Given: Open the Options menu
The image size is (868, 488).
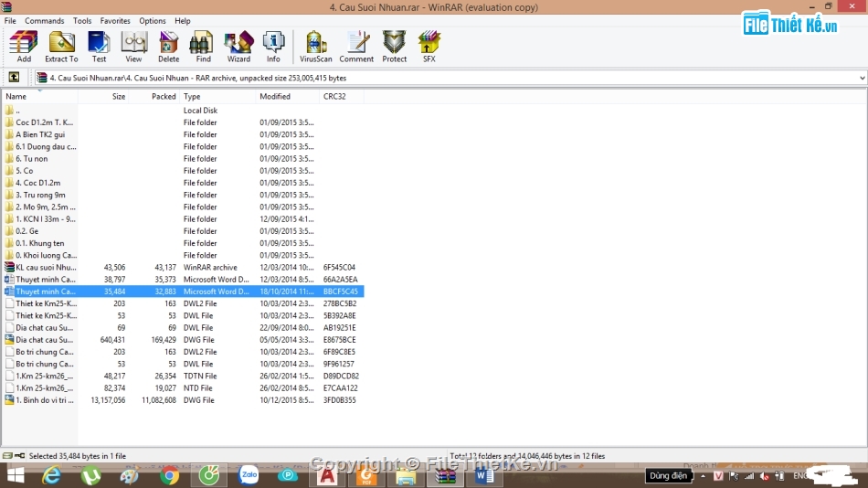Looking at the screenshot, I should (x=153, y=20).
